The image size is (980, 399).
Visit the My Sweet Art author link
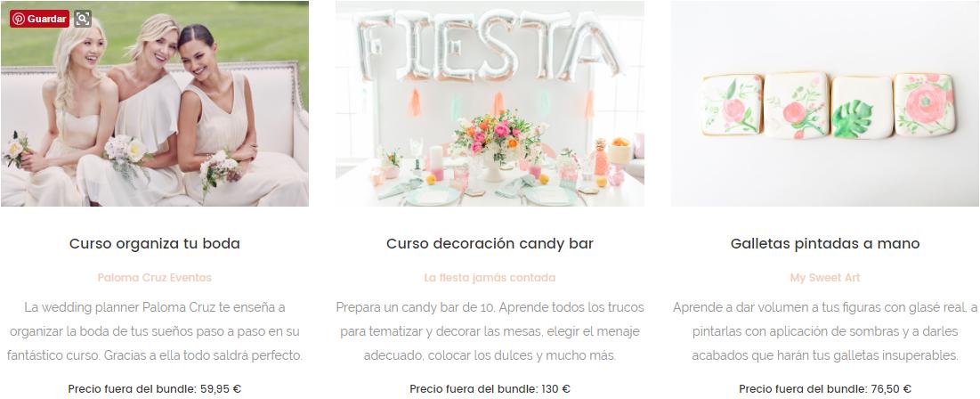pyautogui.click(x=825, y=277)
